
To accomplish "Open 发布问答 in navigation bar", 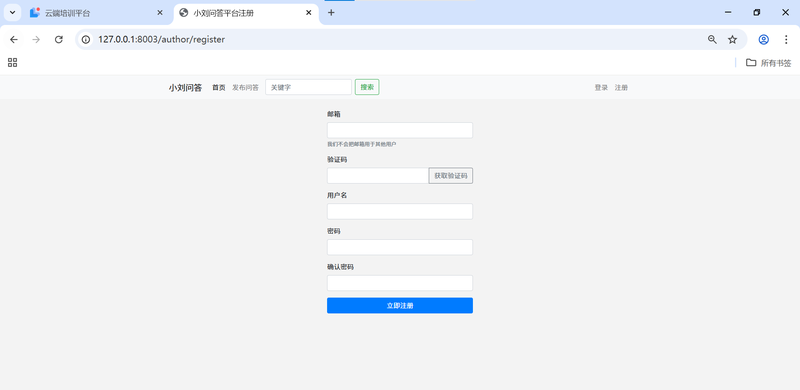I will (245, 88).
